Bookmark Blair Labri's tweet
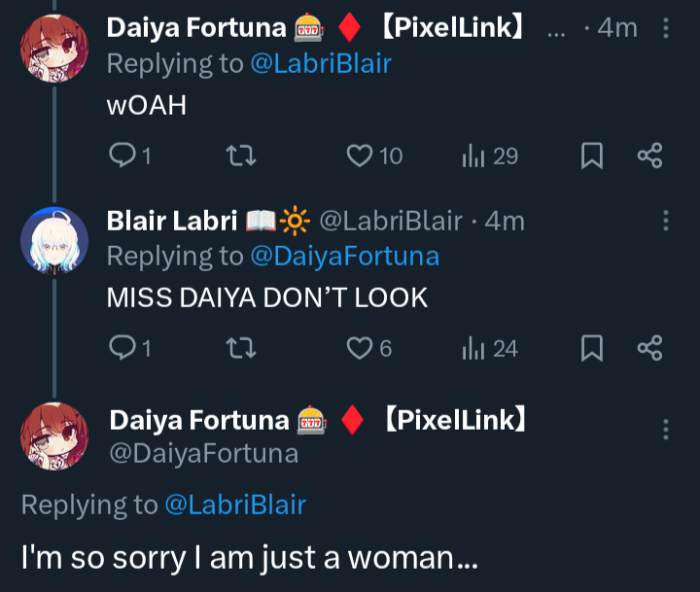The image size is (700, 592). coord(592,347)
